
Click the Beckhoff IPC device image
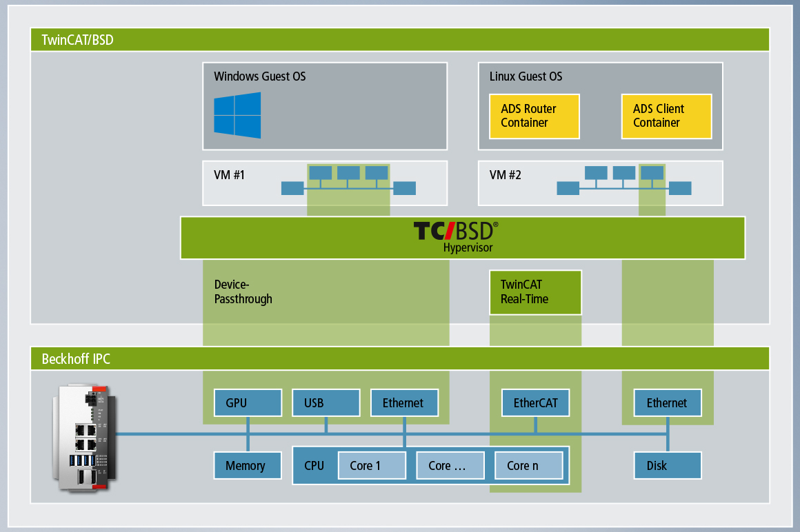pyautogui.click(x=86, y=438)
